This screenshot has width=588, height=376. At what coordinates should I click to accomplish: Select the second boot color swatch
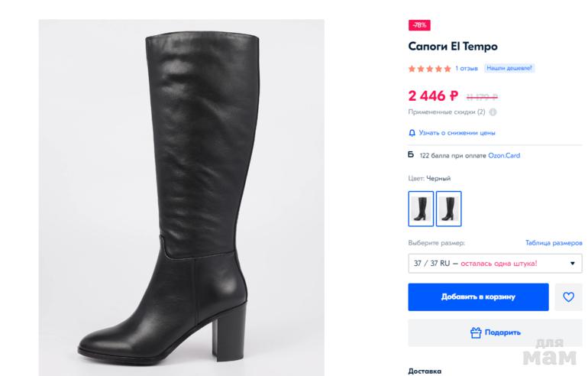point(448,209)
